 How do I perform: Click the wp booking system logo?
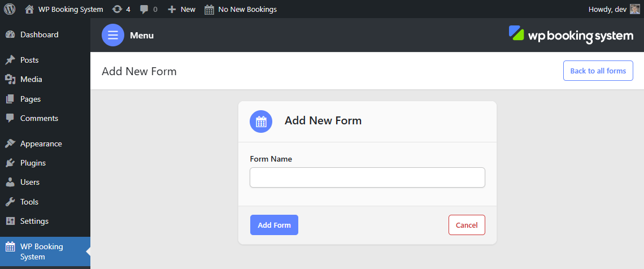coord(571,35)
